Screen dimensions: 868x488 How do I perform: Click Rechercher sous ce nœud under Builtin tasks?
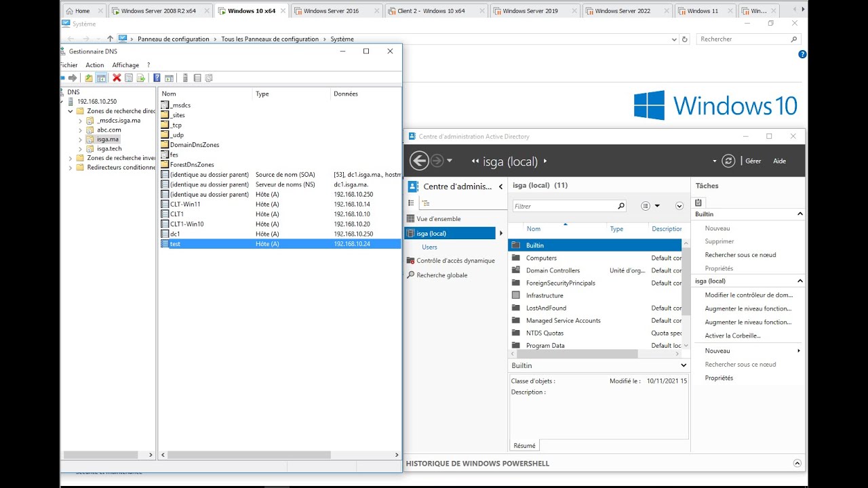[x=741, y=255]
